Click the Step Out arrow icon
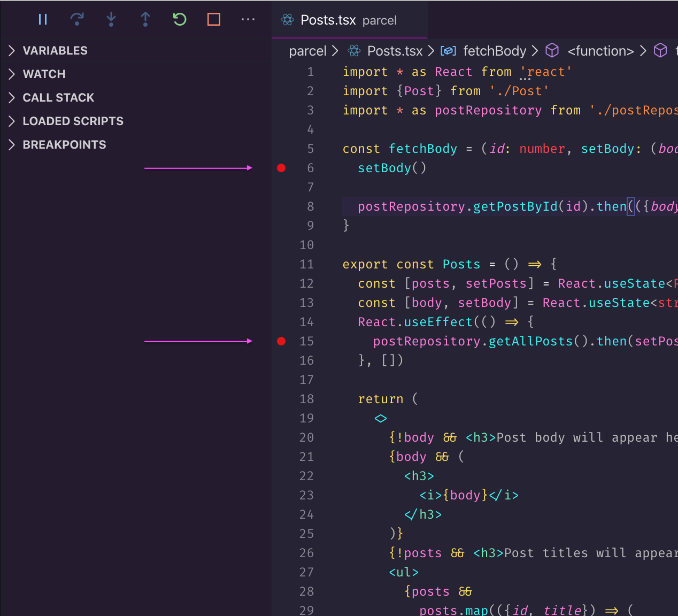 tap(145, 20)
